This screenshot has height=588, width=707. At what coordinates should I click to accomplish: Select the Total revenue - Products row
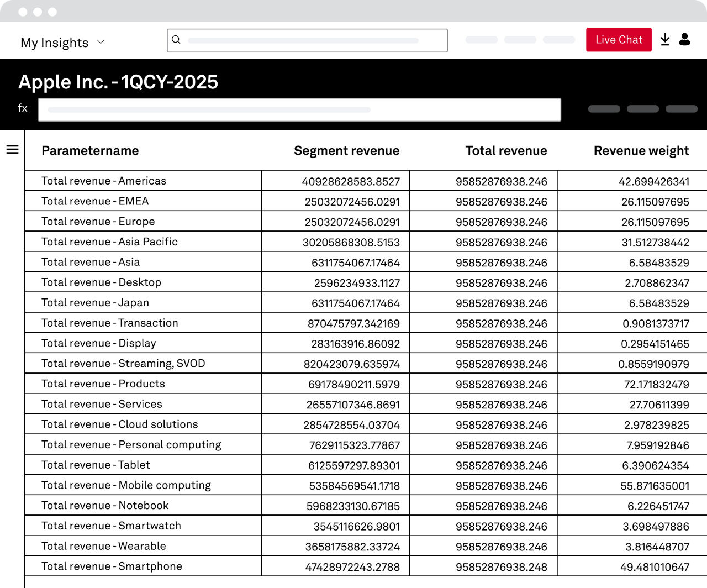coord(366,384)
